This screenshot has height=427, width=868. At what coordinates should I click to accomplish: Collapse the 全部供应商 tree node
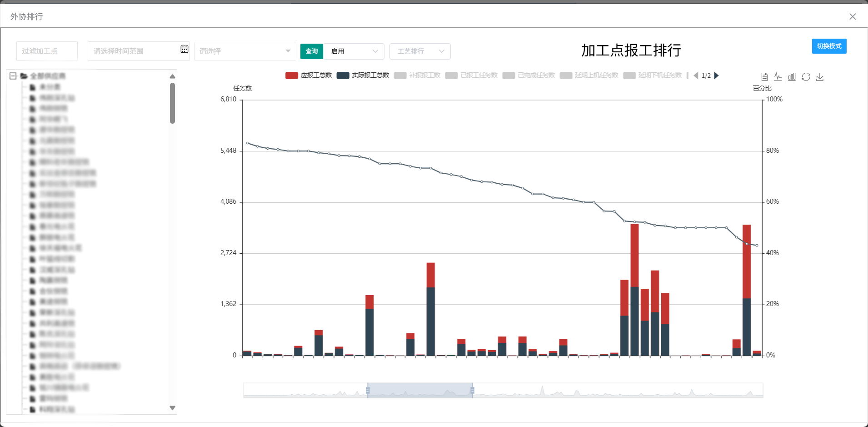click(x=13, y=76)
